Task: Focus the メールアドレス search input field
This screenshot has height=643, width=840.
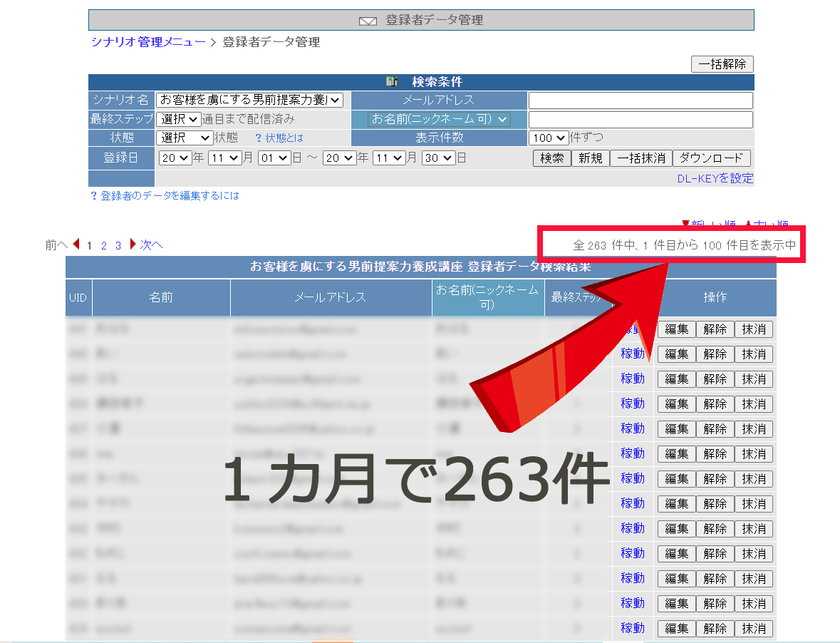Action: pos(641,101)
